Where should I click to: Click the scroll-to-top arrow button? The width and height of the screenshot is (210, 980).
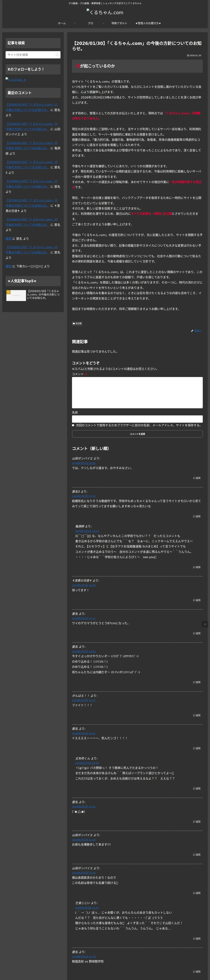(x=205, y=624)
